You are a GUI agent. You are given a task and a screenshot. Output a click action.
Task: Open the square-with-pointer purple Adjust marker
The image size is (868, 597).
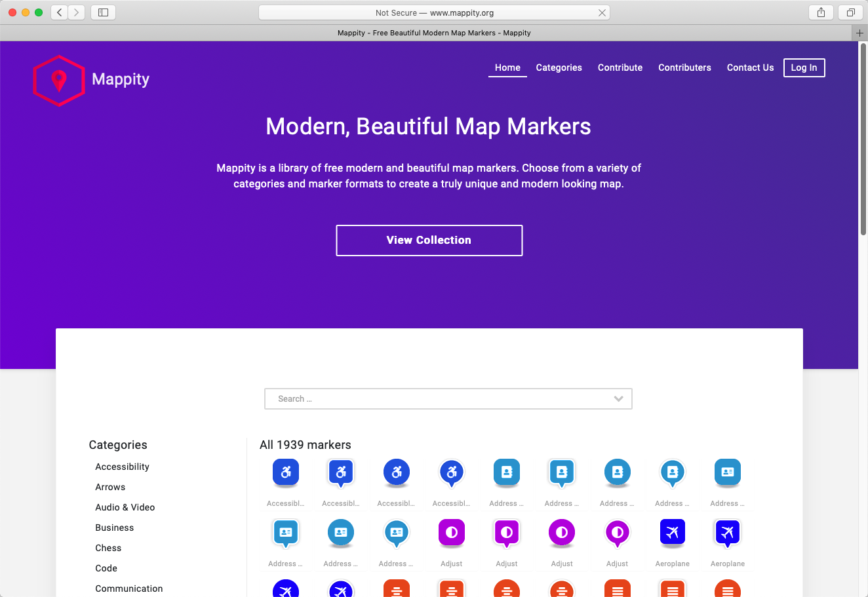(506, 533)
